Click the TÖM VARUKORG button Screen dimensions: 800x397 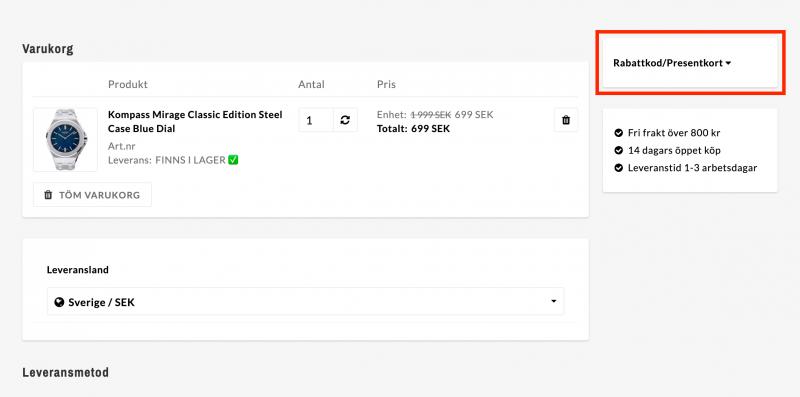coord(92,195)
